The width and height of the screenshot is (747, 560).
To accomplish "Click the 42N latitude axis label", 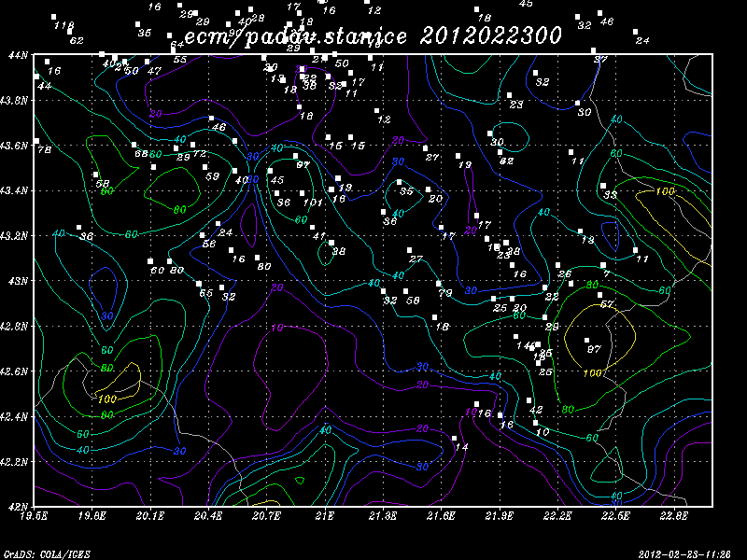I will (x=18, y=507).
